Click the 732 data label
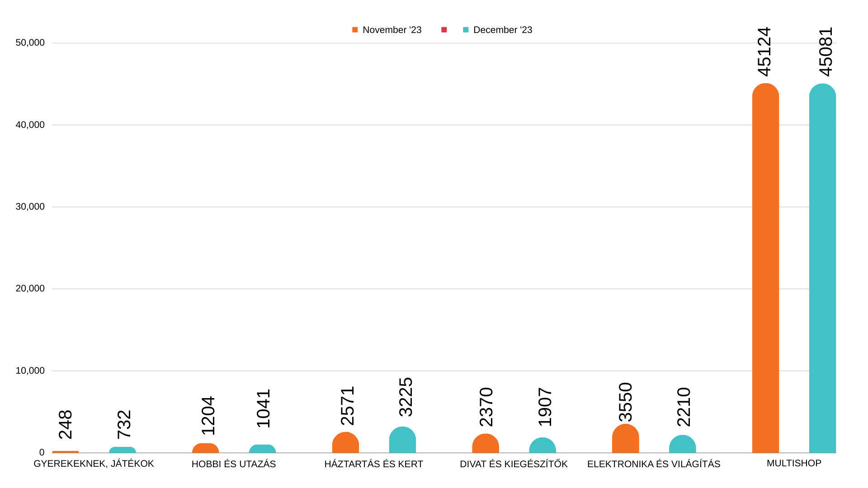 click(124, 424)
